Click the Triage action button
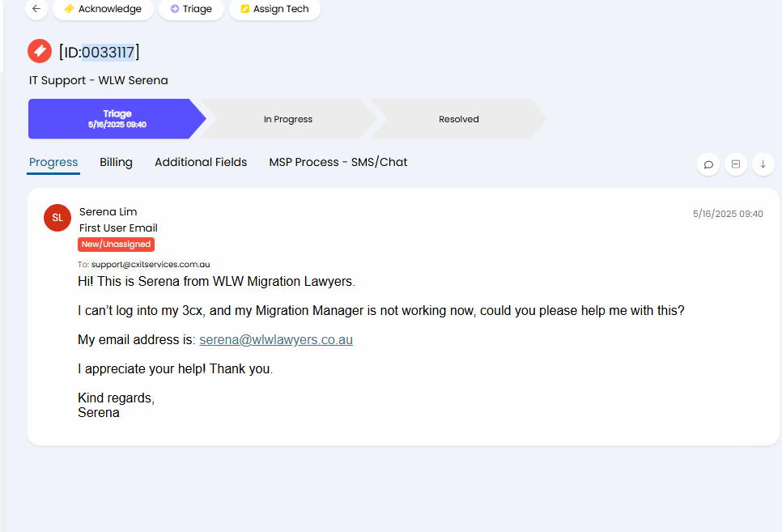The image size is (782, 532). tap(192, 8)
